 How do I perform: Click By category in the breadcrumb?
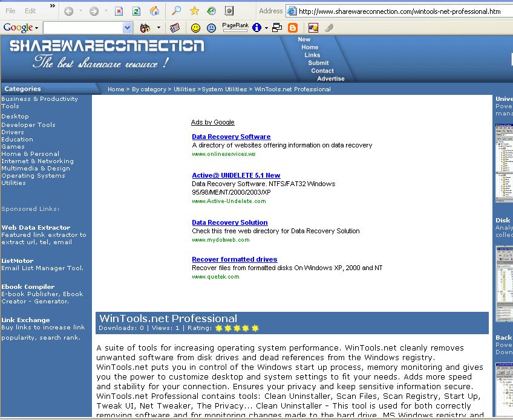pyautogui.click(x=149, y=89)
